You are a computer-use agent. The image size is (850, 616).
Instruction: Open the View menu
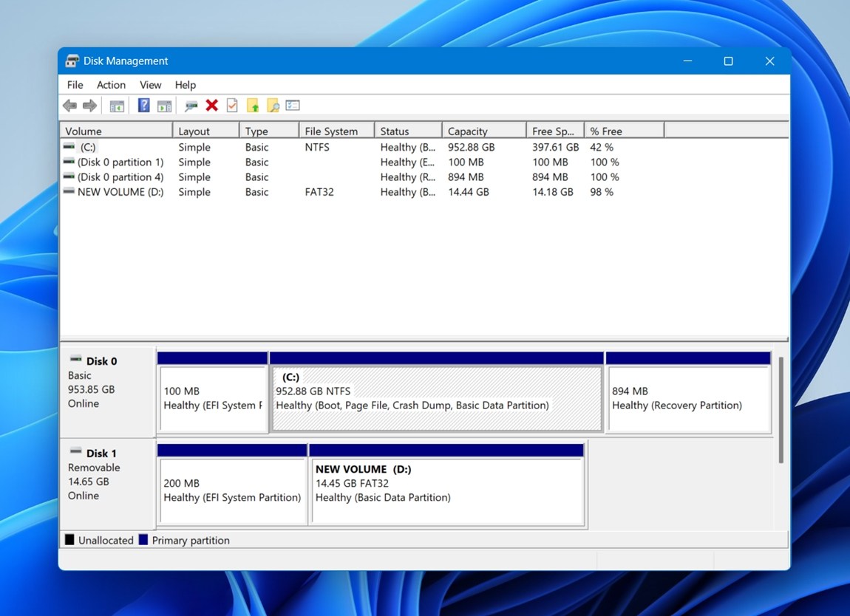click(150, 85)
